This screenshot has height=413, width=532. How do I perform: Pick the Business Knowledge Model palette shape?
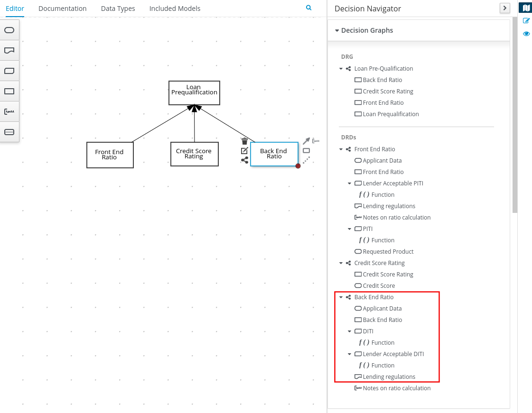click(x=9, y=71)
